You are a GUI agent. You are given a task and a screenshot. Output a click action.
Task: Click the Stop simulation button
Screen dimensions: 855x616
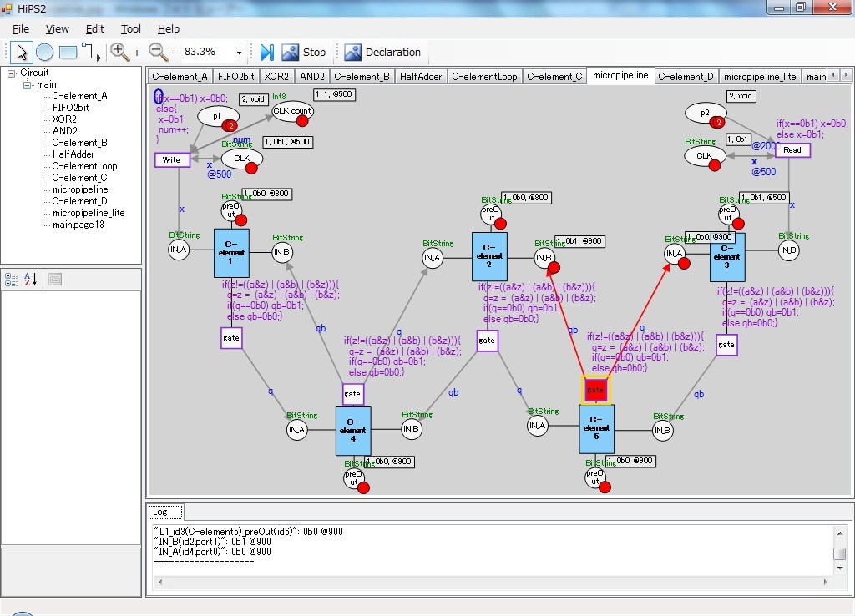tap(304, 53)
